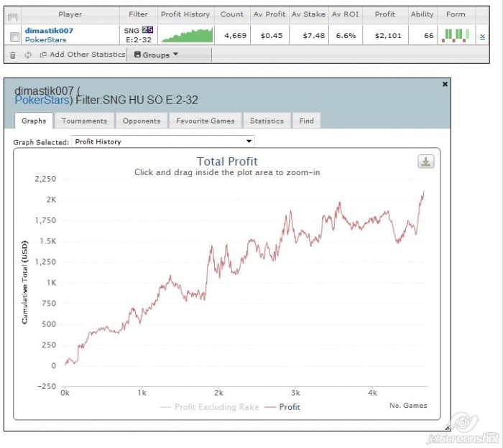Switch to the Find tab
Screen dimensions: 503x448
pos(307,121)
